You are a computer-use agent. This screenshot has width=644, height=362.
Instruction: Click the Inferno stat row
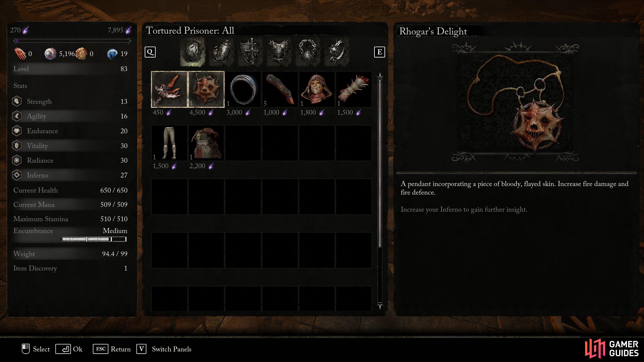(x=70, y=175)
